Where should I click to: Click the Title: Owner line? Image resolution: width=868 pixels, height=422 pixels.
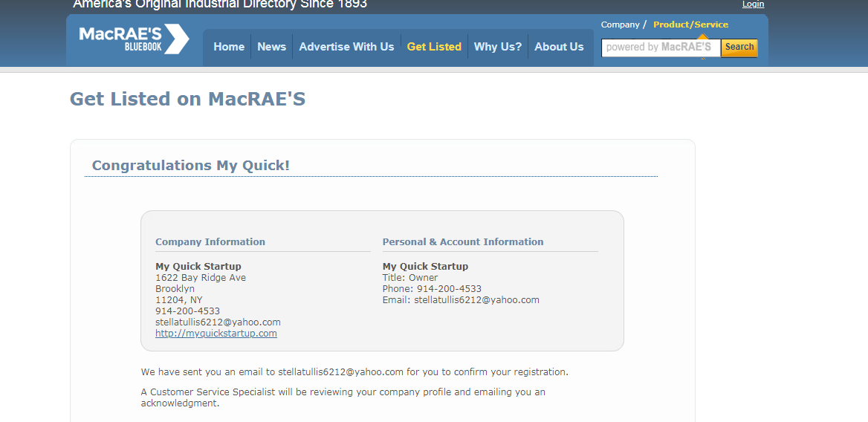point(409,278)
